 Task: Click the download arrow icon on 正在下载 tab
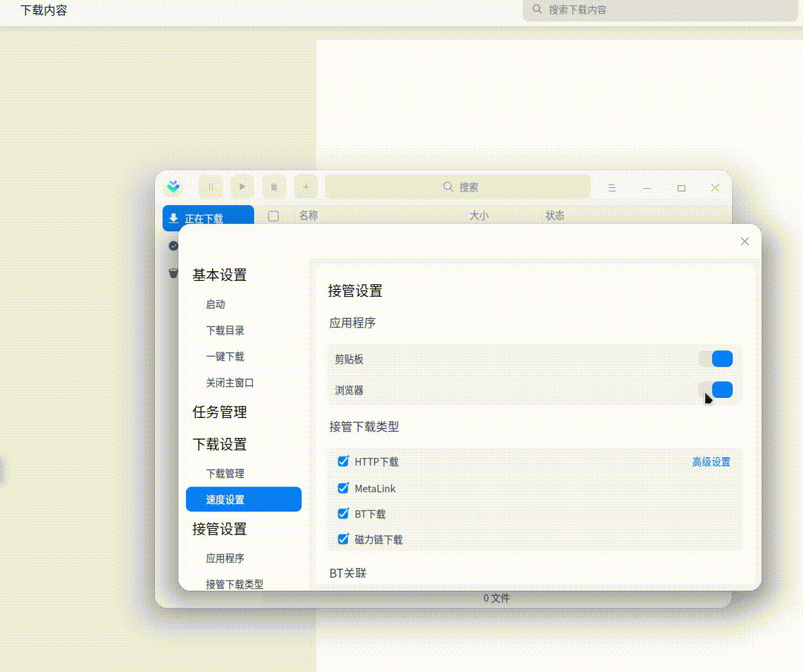point(174,218)
